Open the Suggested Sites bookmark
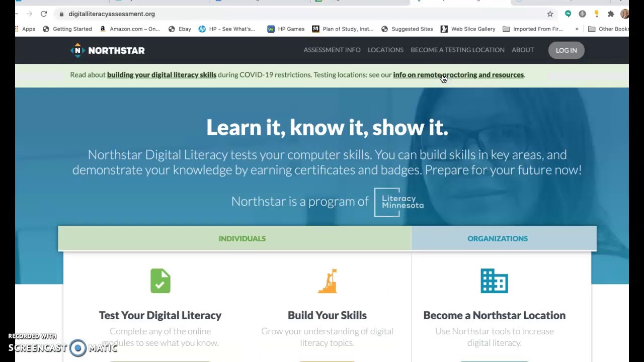644x362 pixels. [407, 29]
